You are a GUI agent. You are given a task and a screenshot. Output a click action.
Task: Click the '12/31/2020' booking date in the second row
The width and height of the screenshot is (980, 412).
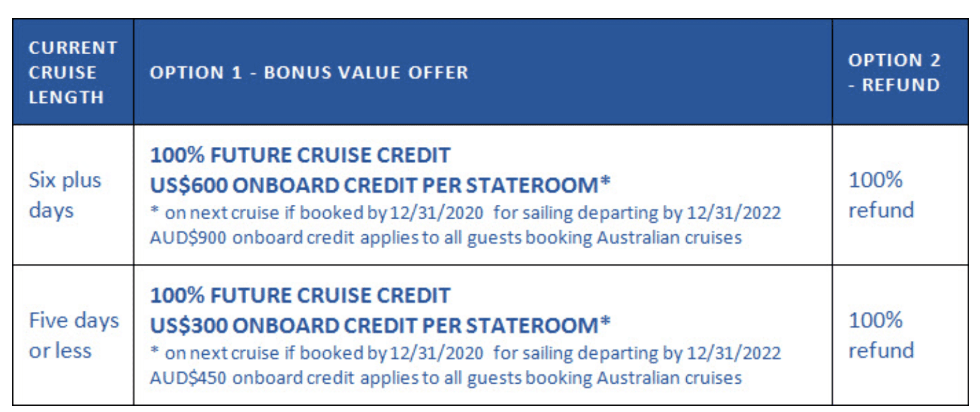tap(436, 354)
